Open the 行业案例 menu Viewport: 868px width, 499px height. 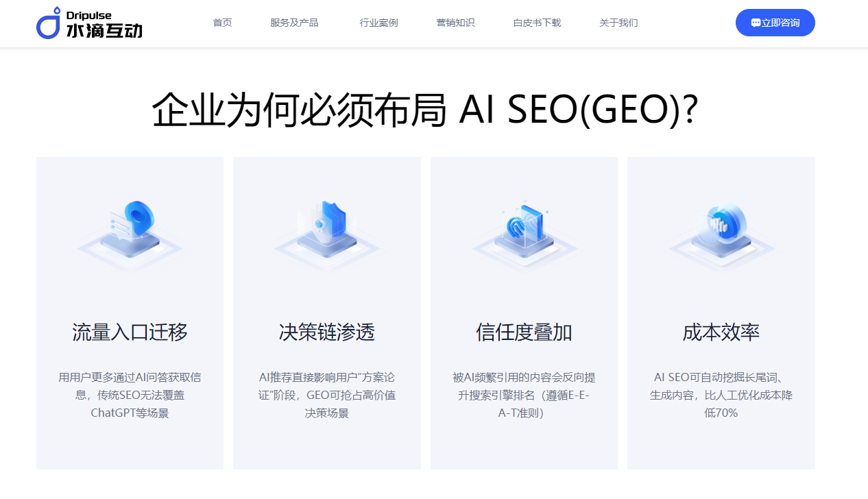pyautogui.click(x=378, y=23)
